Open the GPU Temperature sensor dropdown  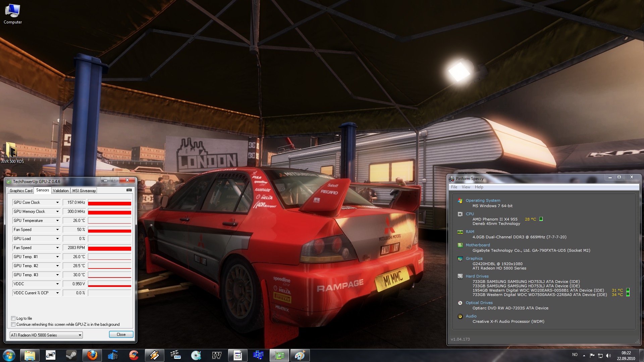click(x=58, y=221)
